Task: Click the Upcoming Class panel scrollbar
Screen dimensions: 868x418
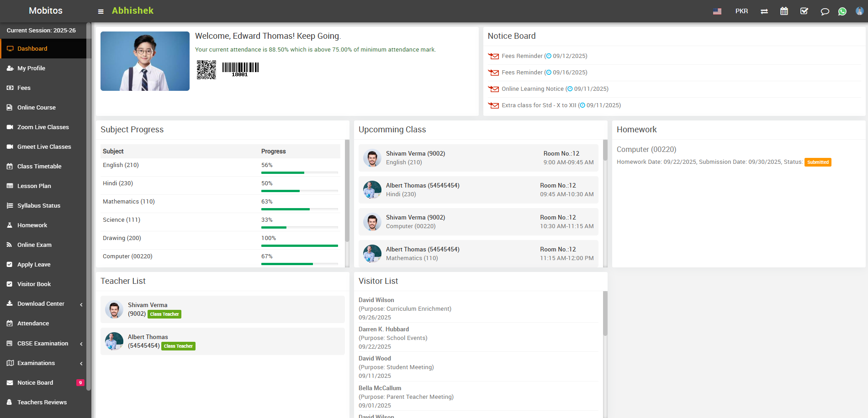Action: click(605, 151)
